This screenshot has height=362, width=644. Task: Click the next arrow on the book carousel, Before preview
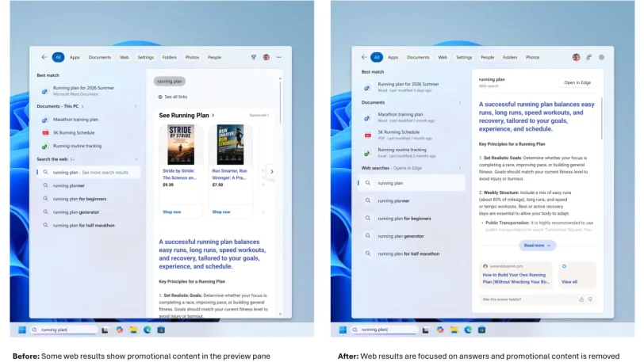click(271, 172)
